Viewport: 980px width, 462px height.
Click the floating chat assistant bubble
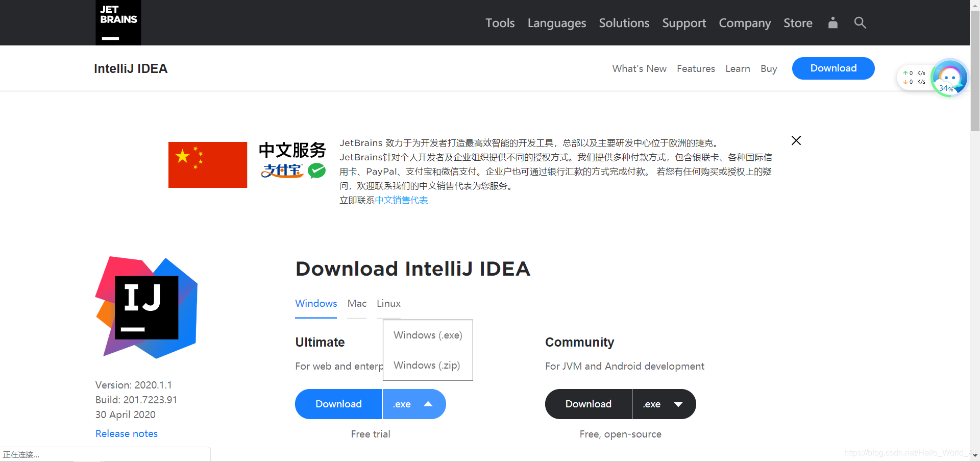pyautogui.click(x=949, y=78)
